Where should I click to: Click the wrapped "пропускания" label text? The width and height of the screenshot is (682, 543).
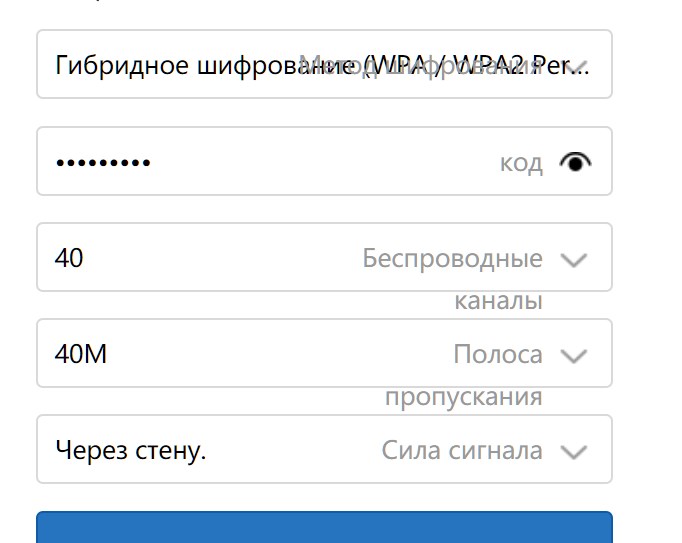click(463, 397)
